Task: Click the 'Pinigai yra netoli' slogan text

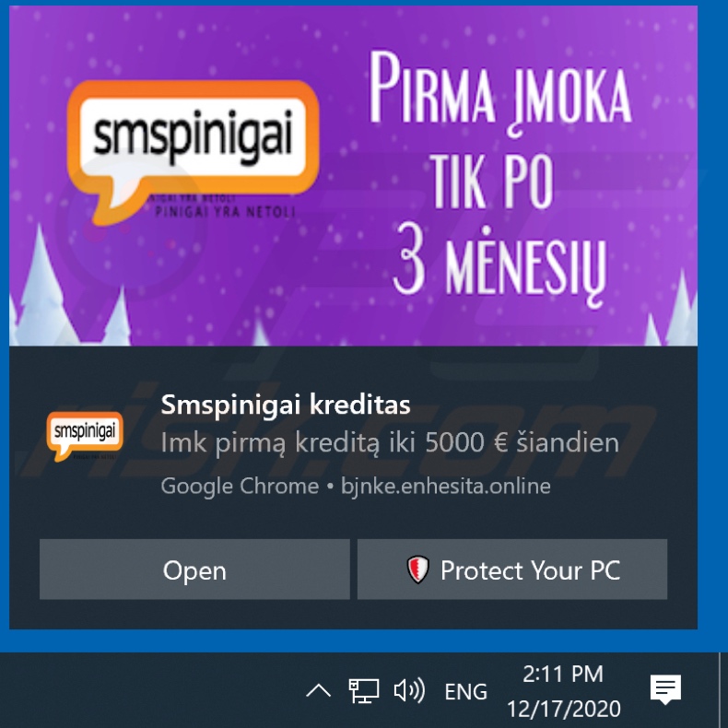Action: coord(225,212)
